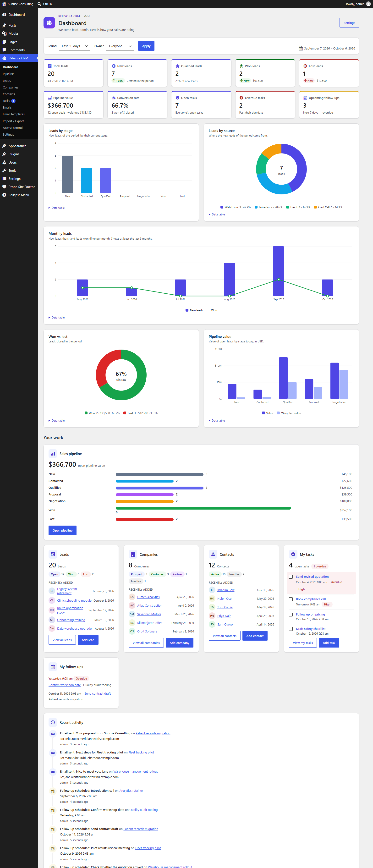Open the Posts pin icon in sidebar
Image resolution: width=373 pixels, height=868 pixels.
(x=4, y=25)
